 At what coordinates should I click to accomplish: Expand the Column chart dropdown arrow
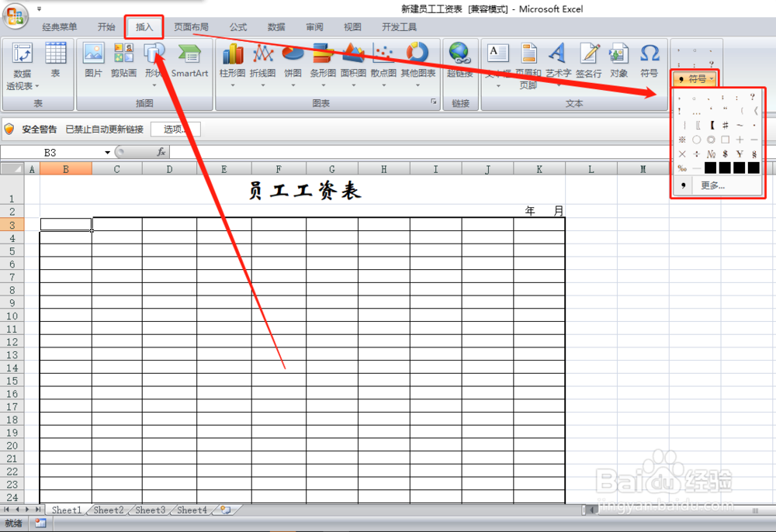(x=233, y=85)
